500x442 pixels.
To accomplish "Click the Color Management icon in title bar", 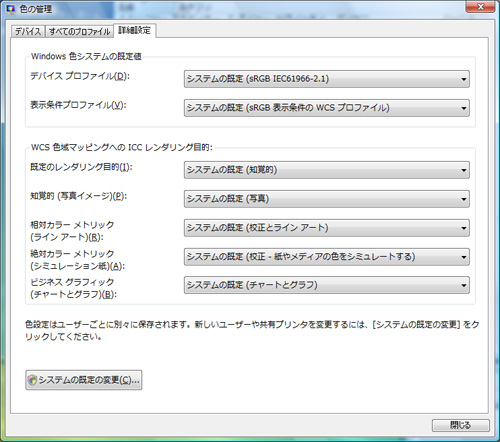I will [11, 9].
